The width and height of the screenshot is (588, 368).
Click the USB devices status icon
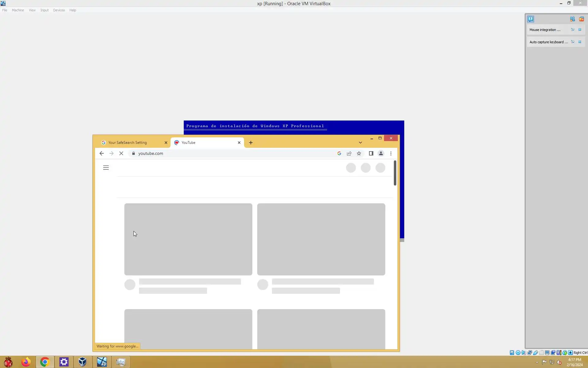click(x=536, y=353)
